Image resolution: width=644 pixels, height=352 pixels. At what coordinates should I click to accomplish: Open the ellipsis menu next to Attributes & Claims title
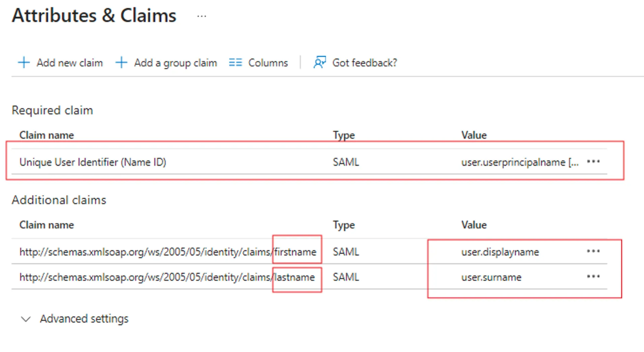[x=201, y=16]
